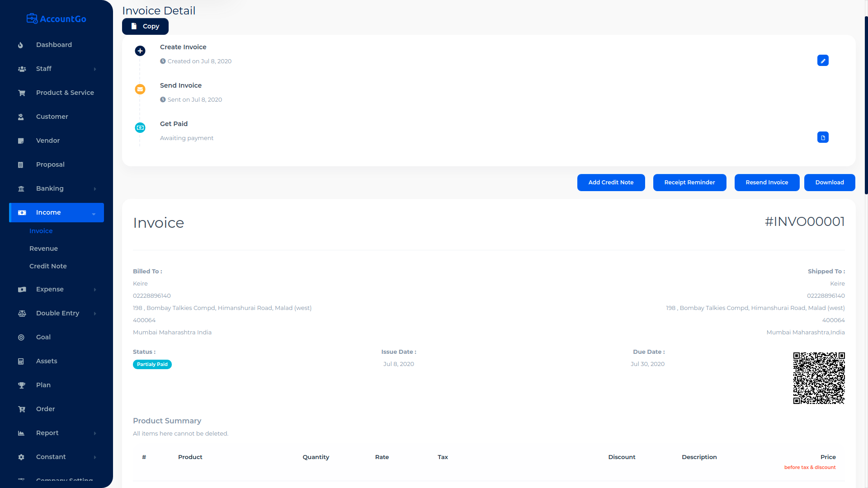Image resolution: width=868 pixels, height=488 pixels.
Task: Open Product & Service page
Action: pyautogui.click(x=65, y=93)
